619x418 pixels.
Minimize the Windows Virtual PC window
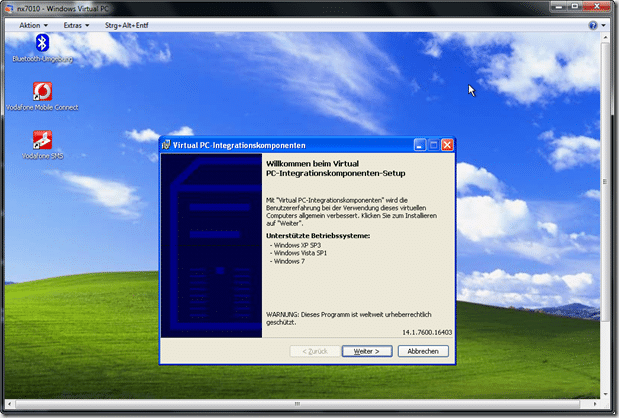559,6
